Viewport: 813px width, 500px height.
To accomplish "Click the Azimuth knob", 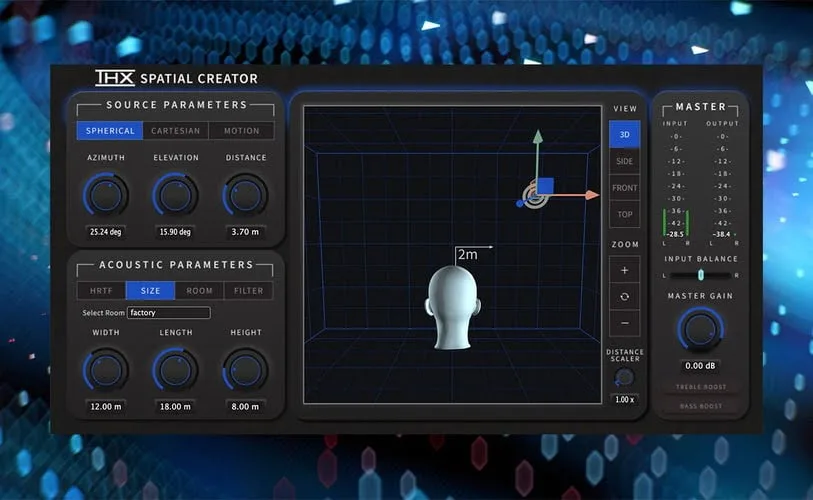I will [106, 195].
